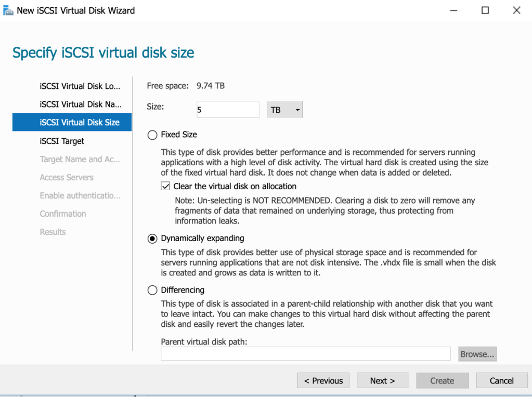The width and height of the screenshot is (532, 397).
Task: Select the Fixed Size radio button
Action: click(x=152, y=135)
